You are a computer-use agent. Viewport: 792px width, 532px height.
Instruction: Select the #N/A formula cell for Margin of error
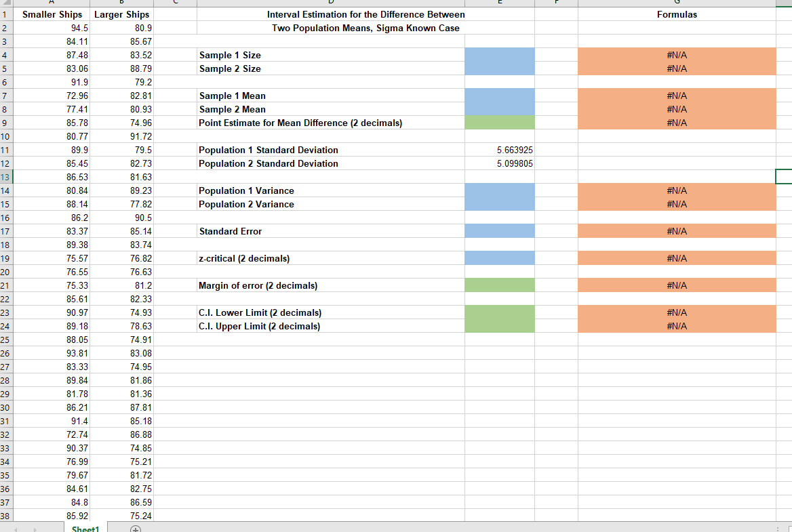pyautogui.click(x=677, y=285)
